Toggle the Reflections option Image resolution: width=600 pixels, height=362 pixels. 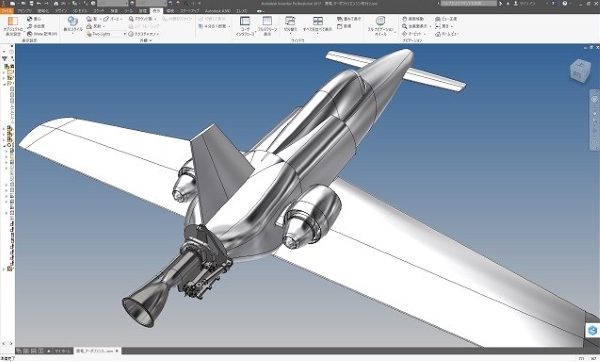(x=95, y=26)
